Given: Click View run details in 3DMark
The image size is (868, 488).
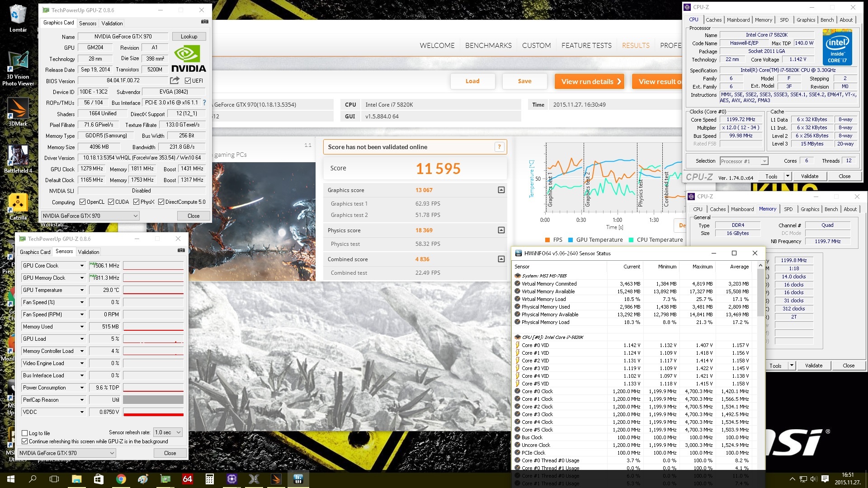Looking at the screenshot, I should click(589, 81).
